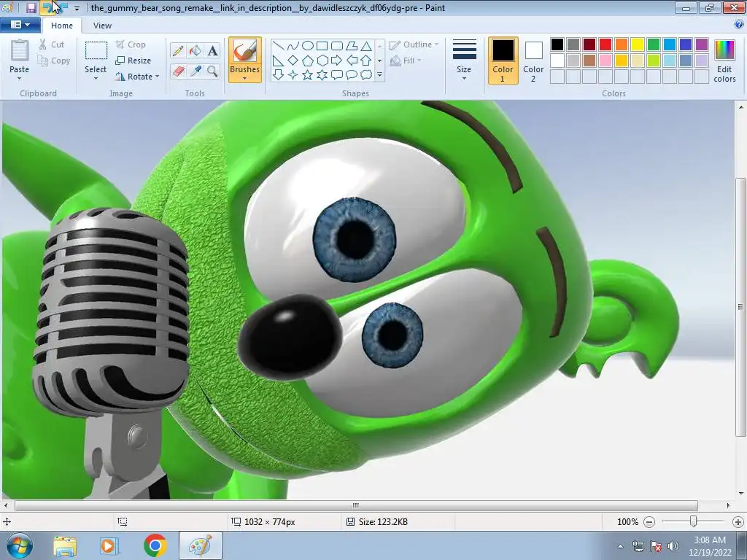The width and height of the screenshot is (747, 560).
Task: Expand the shapes gallery more arrow
Action: coord(379,75)
